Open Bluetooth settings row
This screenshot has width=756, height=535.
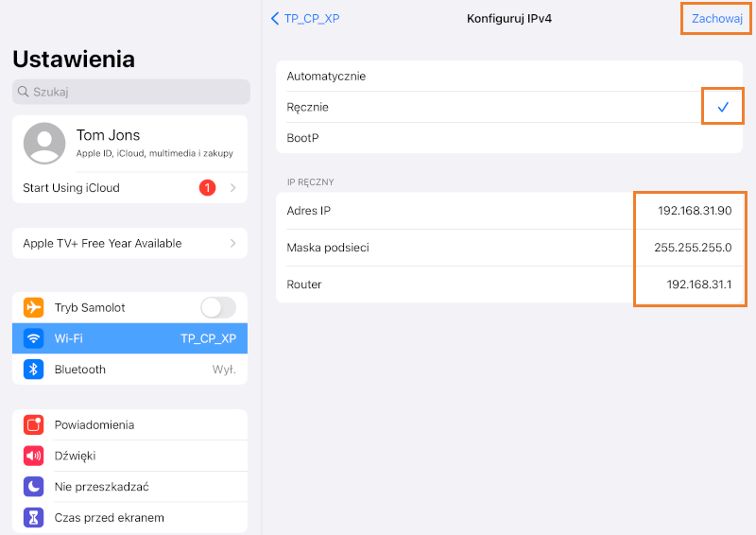pos(129,370)
